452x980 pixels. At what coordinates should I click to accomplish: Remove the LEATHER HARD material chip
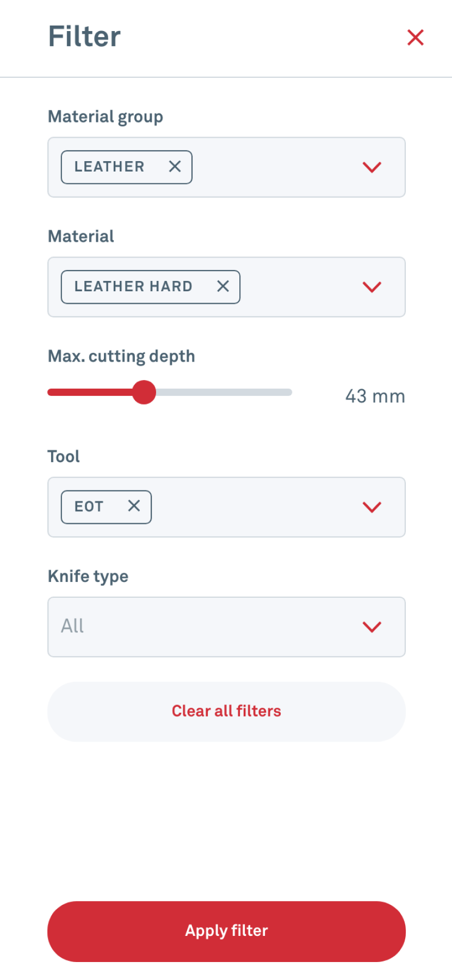point(223,286)
